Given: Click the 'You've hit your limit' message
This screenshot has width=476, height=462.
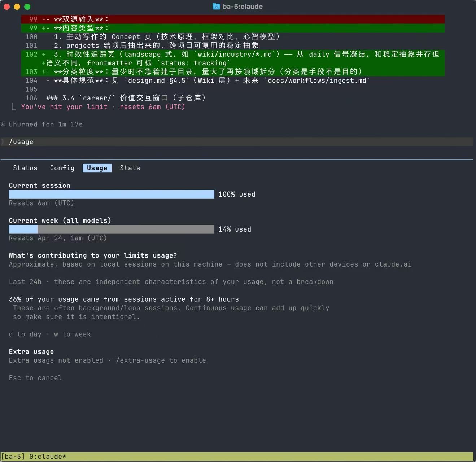Looking at the screenshot, I should (64, 107).
